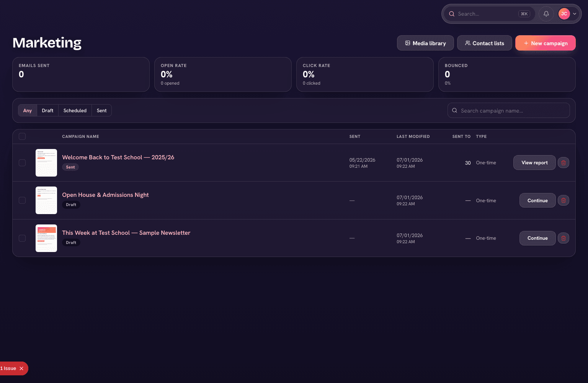The width and height of the screenshot is (588, 383).
Task: Click the Click Rate stat card
Action: [365, 75]
